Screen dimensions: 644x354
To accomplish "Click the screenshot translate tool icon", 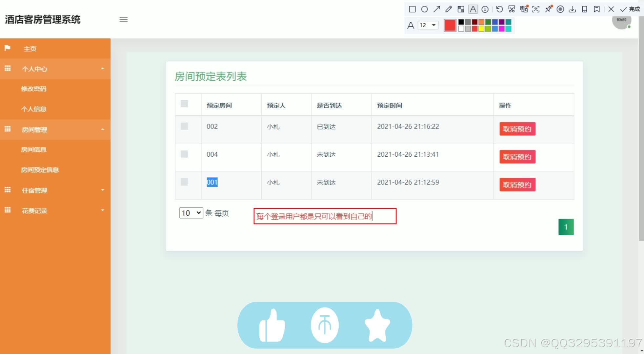I will [x=524, y=9].
